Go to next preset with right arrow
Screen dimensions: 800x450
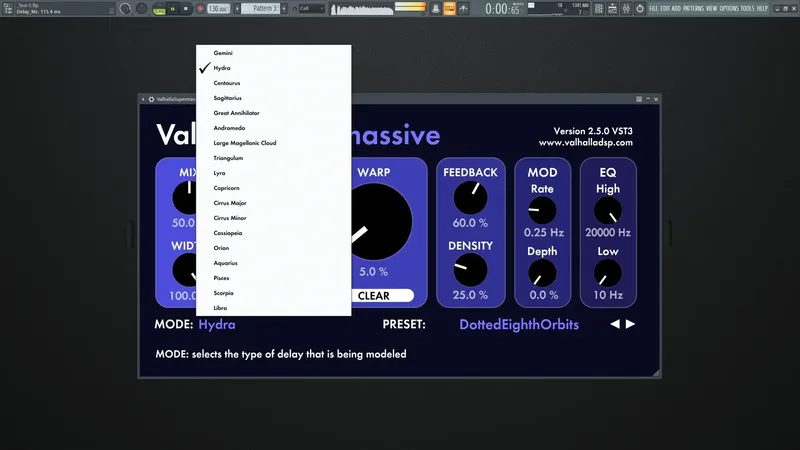(x=630, y=324)
